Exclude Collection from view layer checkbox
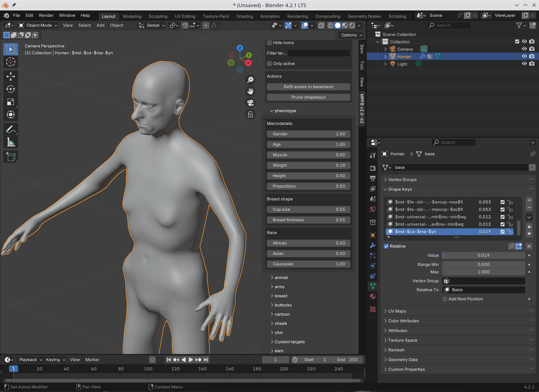This screenshot has height=392, width=539. point(517,42)
